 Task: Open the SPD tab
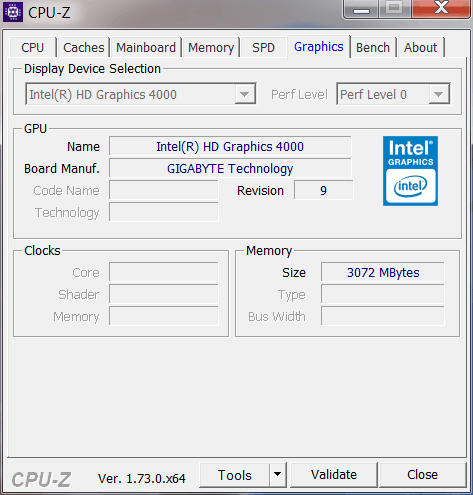pos(263,47)
